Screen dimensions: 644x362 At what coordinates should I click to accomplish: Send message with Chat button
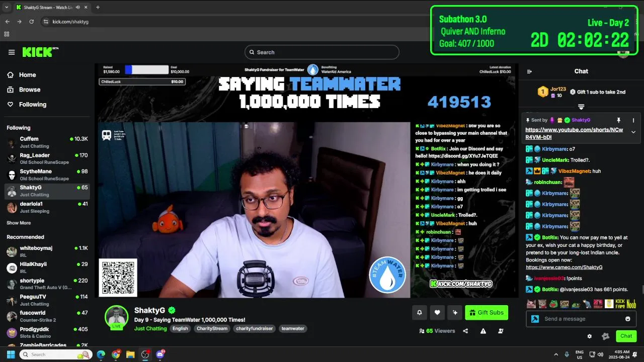(626, 336)
